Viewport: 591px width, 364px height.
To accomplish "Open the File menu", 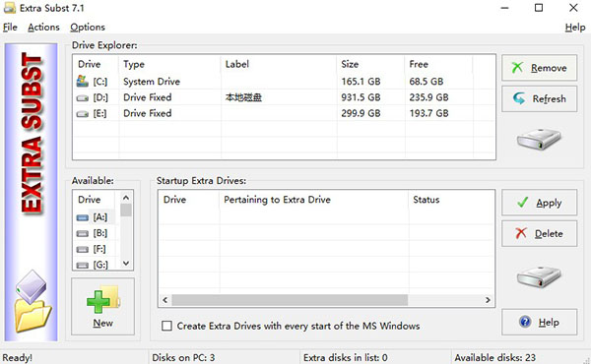I will [10, 28].
